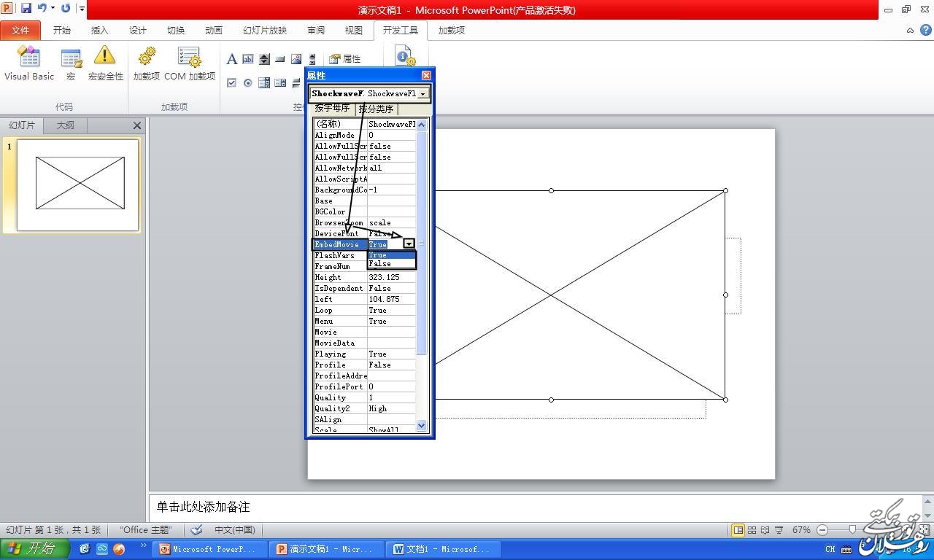This screenshot has width=934, height=560.
Task: Switch to the 设计 Design ribbon tab
Action: (137, 30)
